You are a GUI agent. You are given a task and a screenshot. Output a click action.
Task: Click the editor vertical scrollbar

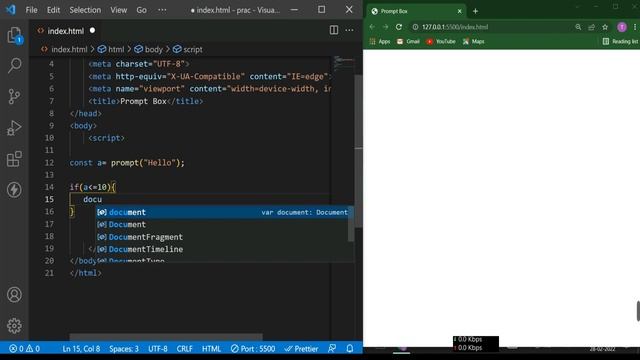358,151
